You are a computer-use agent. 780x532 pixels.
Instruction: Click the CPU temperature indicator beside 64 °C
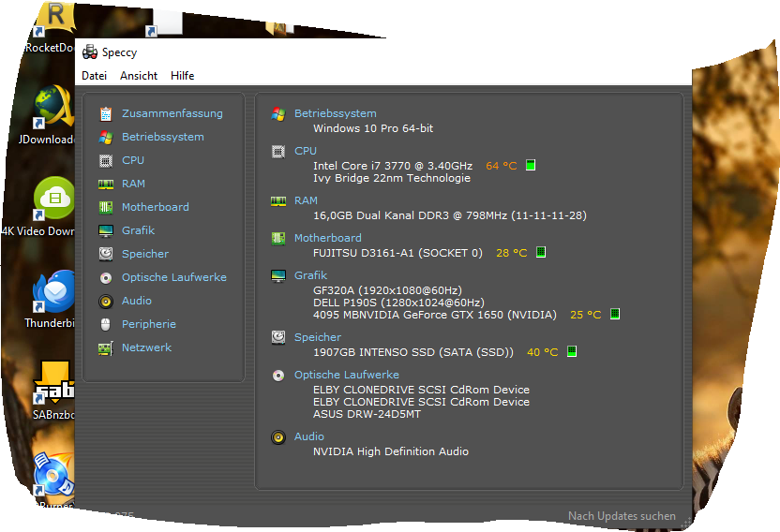pyautogui.click(x=531, y=165)
